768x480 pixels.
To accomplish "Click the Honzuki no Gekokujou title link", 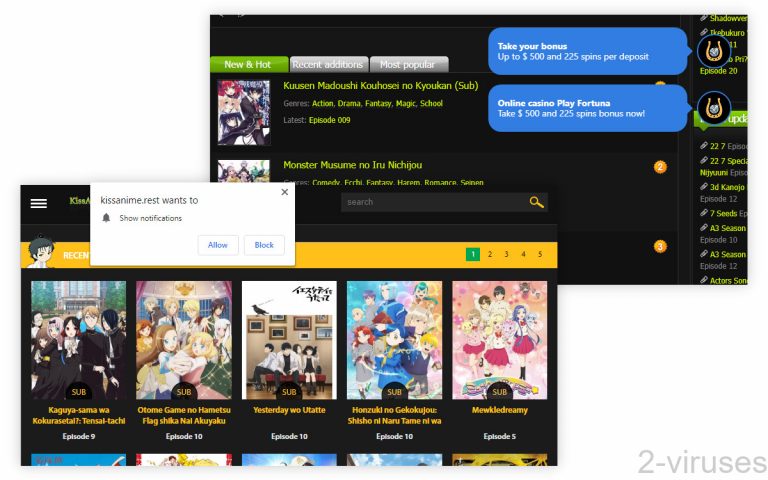I will 394,415.
